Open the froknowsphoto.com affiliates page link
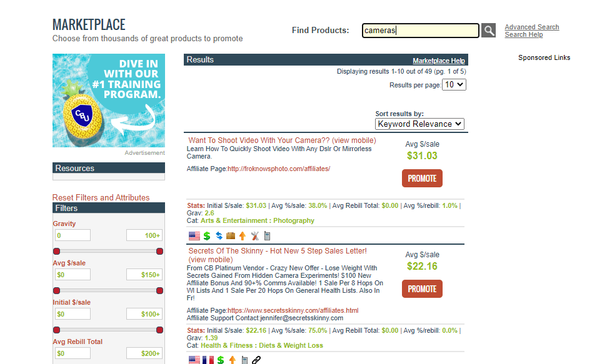 [x=279, y=169]
